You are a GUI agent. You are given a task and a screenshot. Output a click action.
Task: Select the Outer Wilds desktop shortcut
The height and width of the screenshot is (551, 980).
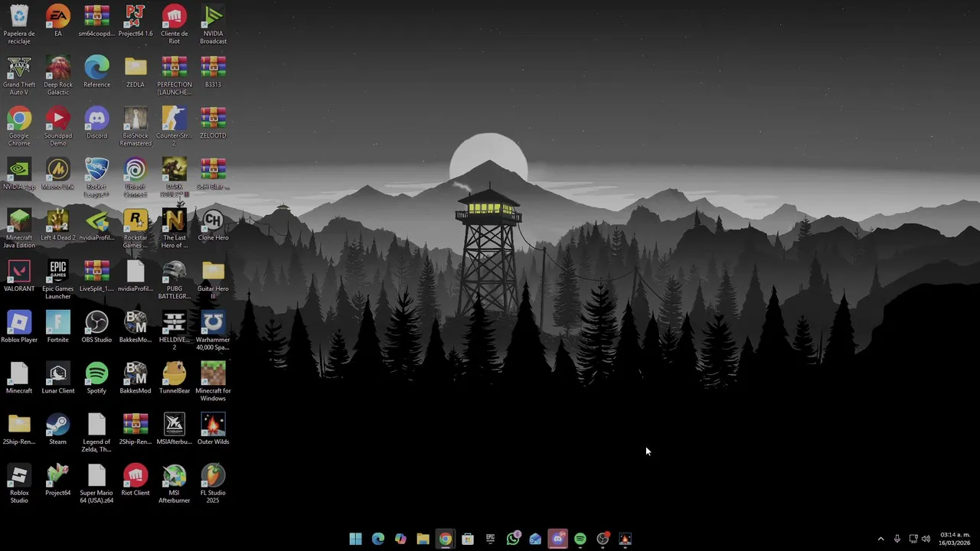213,429
